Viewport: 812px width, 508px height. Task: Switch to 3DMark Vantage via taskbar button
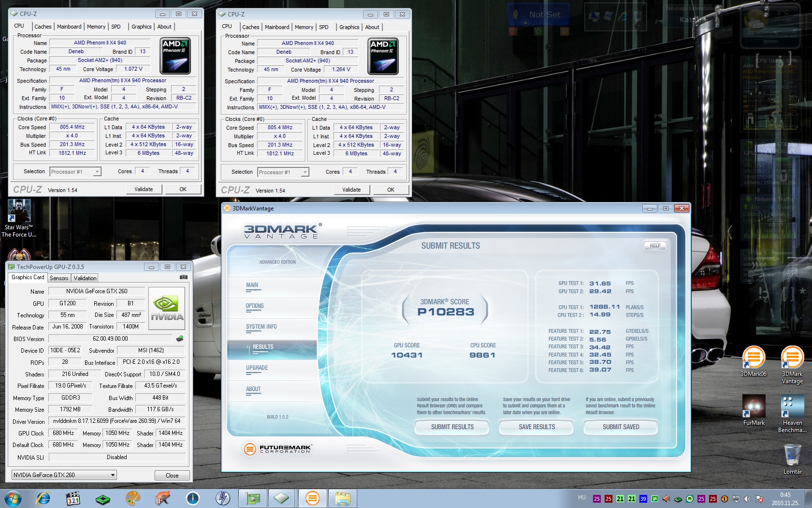click(x=313, y=498)
